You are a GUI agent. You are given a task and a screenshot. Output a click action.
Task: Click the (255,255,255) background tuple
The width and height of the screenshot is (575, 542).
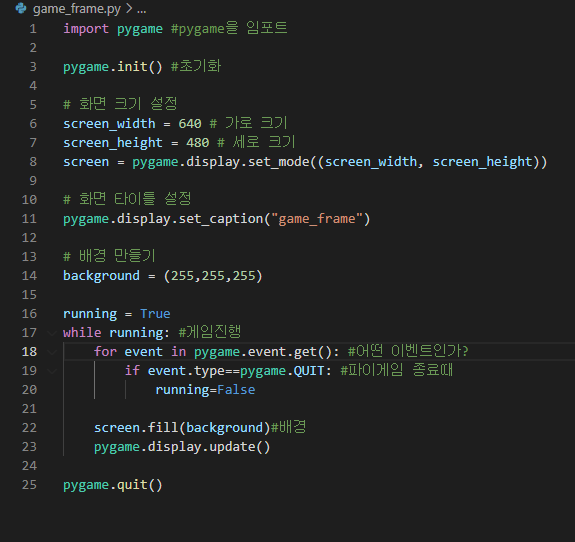213,276
